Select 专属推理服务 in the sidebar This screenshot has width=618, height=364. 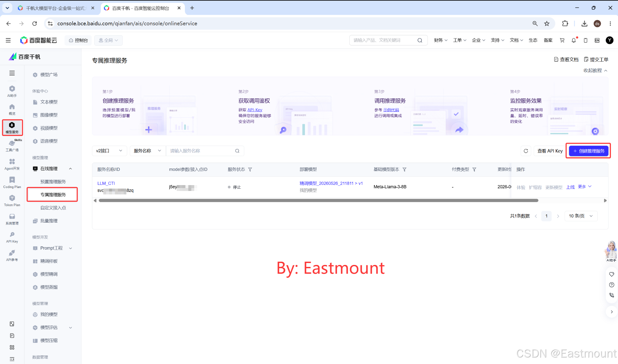(53, 195)
